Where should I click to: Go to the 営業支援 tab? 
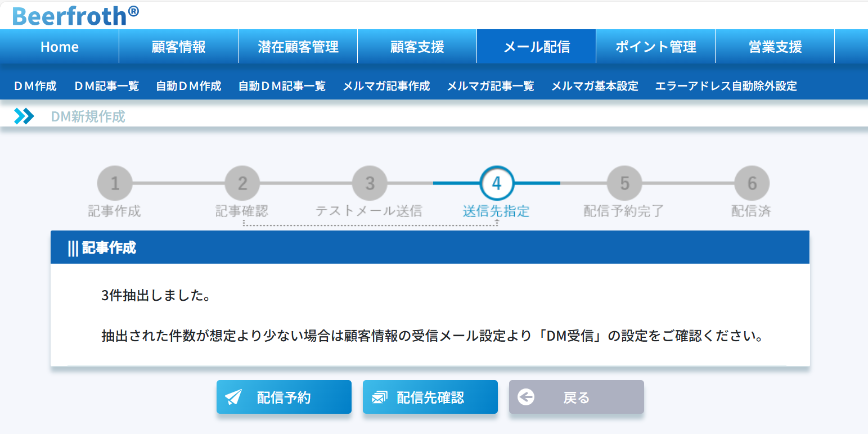pos(775,47)
